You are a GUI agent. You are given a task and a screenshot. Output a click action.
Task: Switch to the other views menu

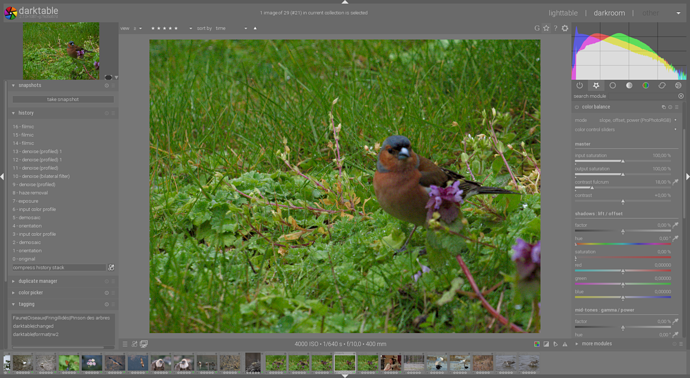[650, 13]
